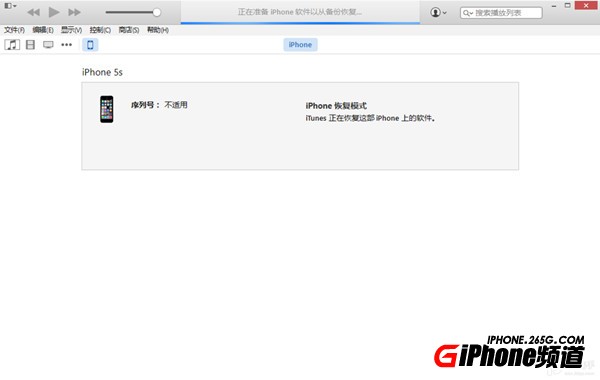
Task: Click the status text about preparing iPhone software
Action: coord(300,12)
